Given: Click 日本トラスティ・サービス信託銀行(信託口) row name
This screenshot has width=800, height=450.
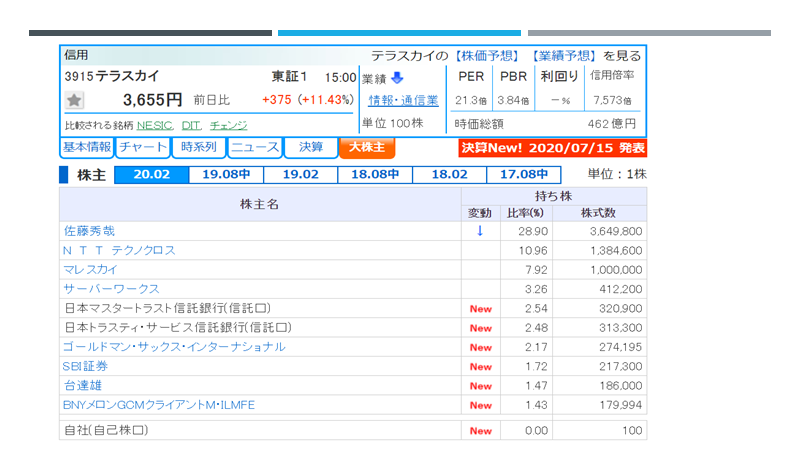Looking at the screenshot, I should point(178,328).
